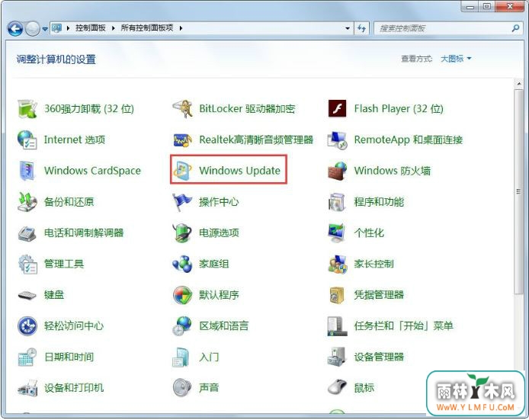Open the 鼠标 mouse icon
Viewport: 529px width, 420px height.
click(x=338, y=387)
